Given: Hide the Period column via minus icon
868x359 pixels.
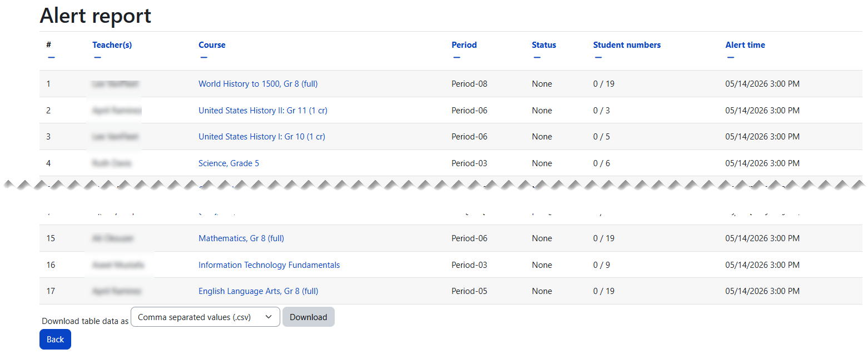Looking at the screenshot, I should (x=457, y=57).
